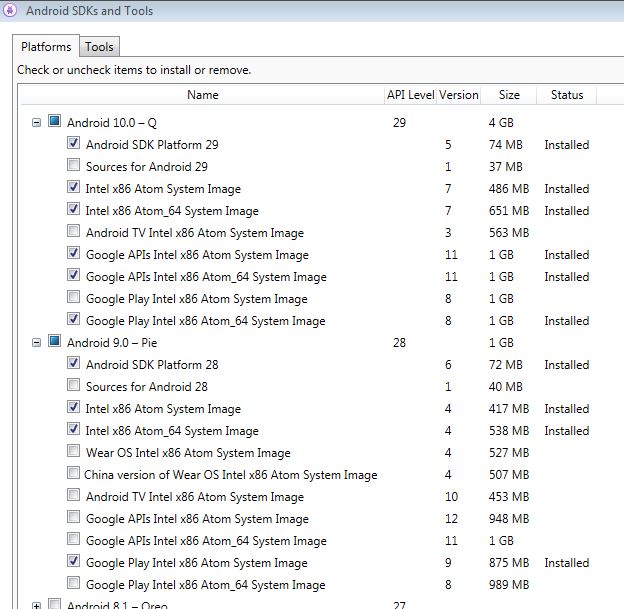Click API level 29 cell

pos(399,123)
